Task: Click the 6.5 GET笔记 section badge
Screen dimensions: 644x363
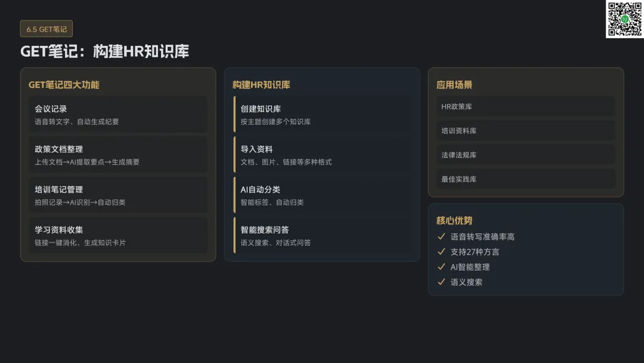Action: pos(47,29)
